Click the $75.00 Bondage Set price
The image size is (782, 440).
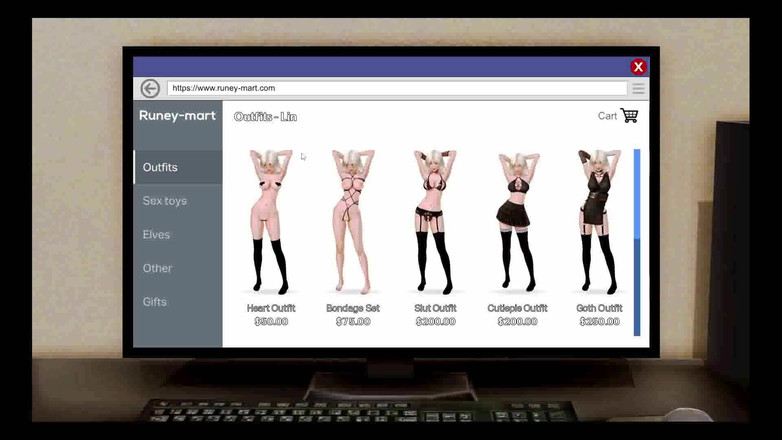352,322
